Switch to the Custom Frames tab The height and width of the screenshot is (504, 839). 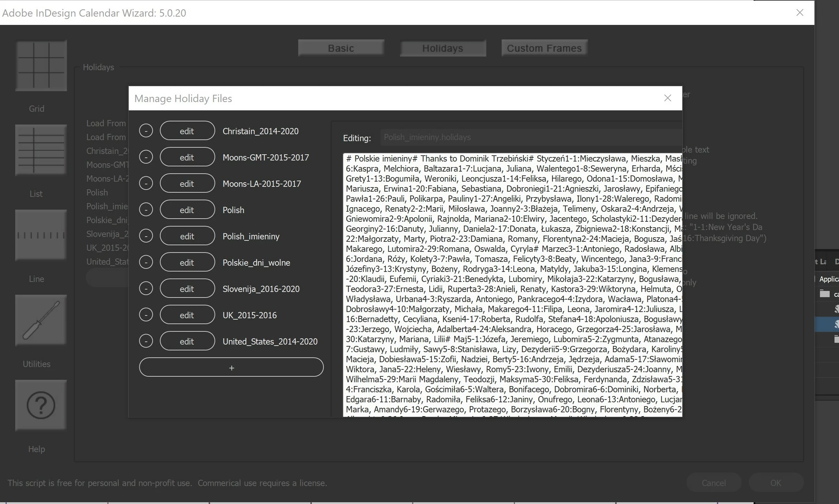544,48
